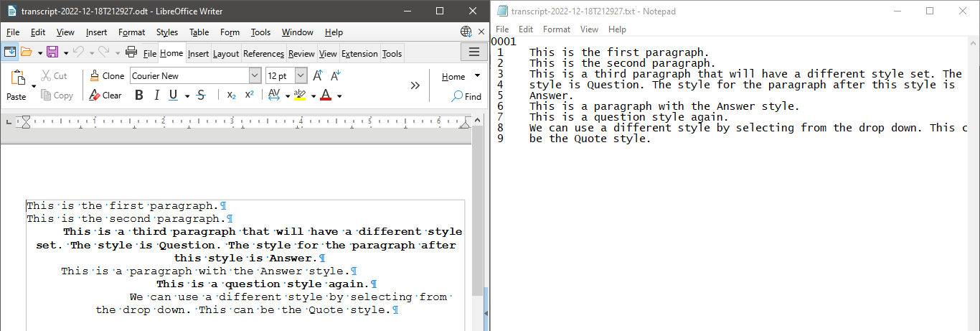
Task: Open Notepad's Edit menu
Action: point(526,29)
